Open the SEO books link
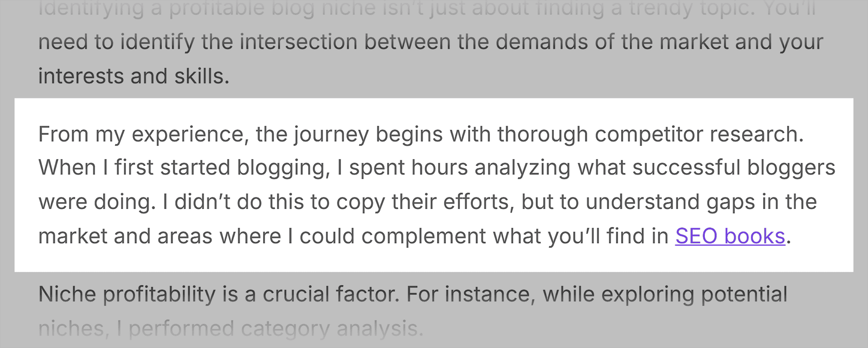This screenshot has width=868, height=348. pos(730,236)
